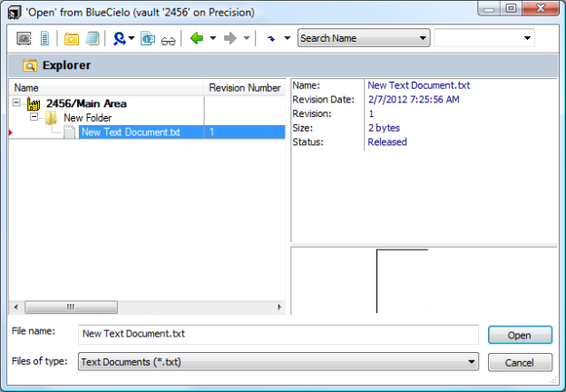
Task: Open the back arrow history dropdown
Action: pyautogui.click(x=213, y=38)
